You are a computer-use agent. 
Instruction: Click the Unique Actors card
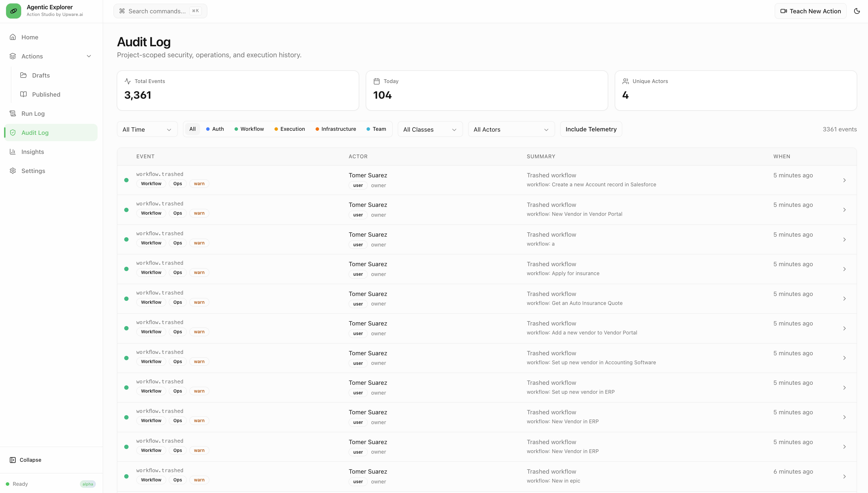736,90
